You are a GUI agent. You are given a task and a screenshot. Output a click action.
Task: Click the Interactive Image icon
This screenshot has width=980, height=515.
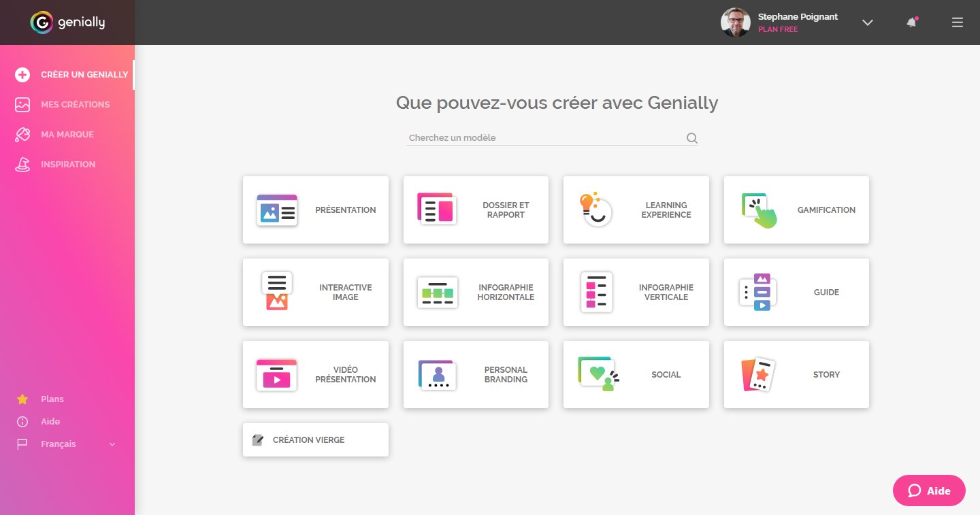pos(277,291)
